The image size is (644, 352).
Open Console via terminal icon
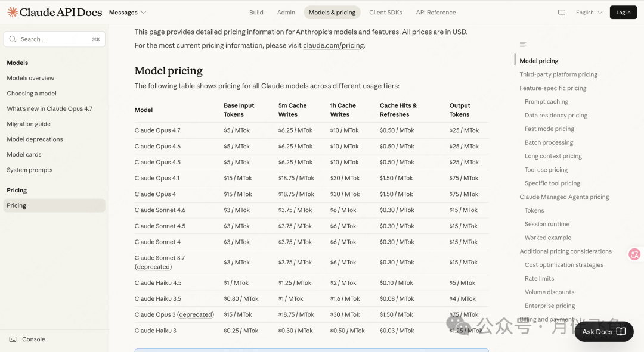pos(13,339)
